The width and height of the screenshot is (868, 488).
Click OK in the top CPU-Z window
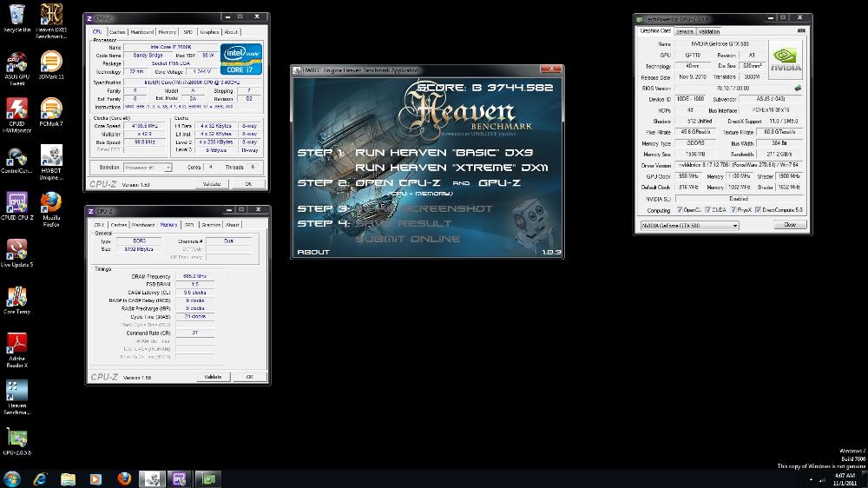(x=248, y=184)
